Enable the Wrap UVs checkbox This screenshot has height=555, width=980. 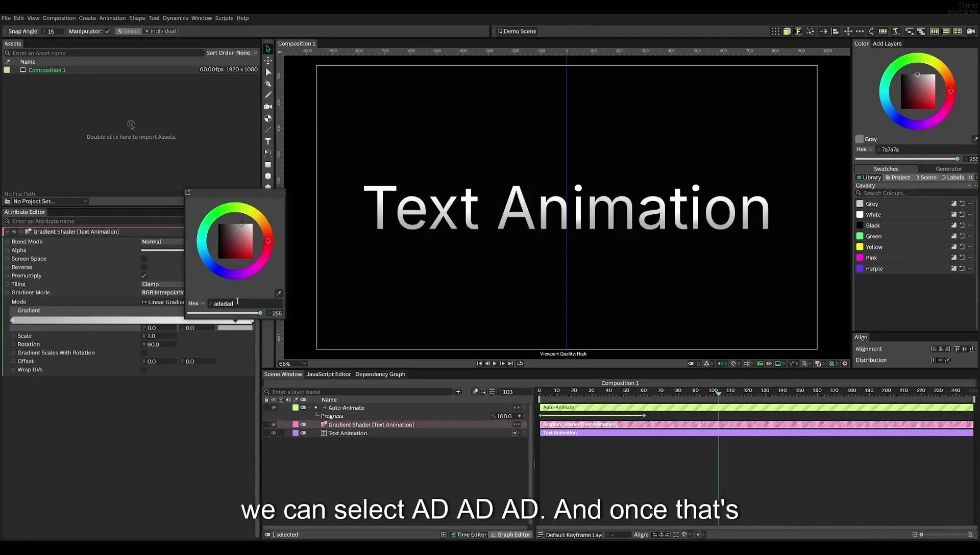(x=144, y=370)
